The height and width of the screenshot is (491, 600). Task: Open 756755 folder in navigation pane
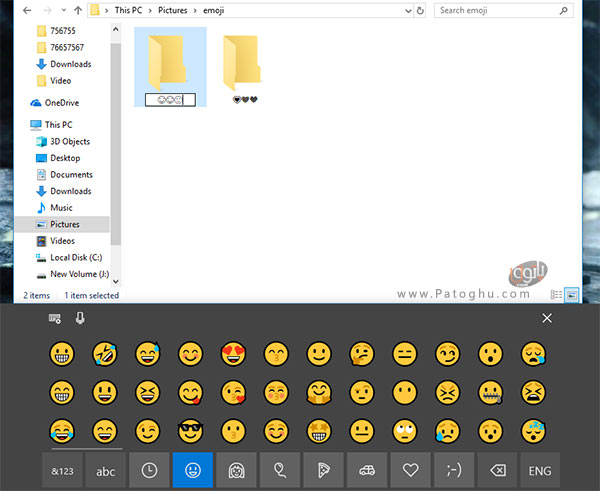click(63, 31)
